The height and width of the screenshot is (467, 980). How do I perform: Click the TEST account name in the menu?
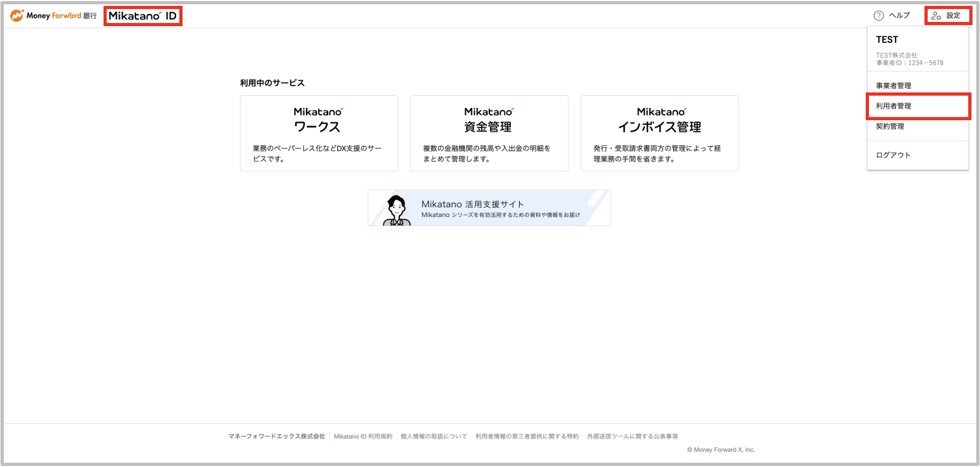(x=887, y=40)
